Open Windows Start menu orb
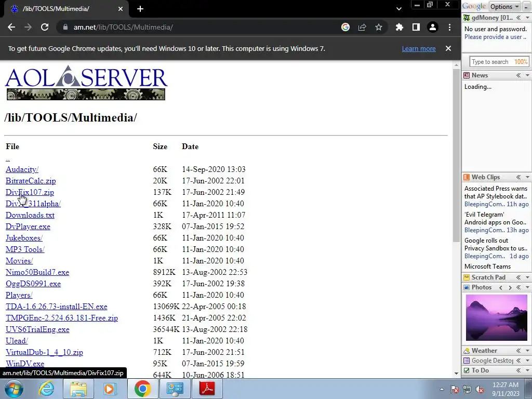Viewport: 532px width, 399px height. (x=14, y=389)
